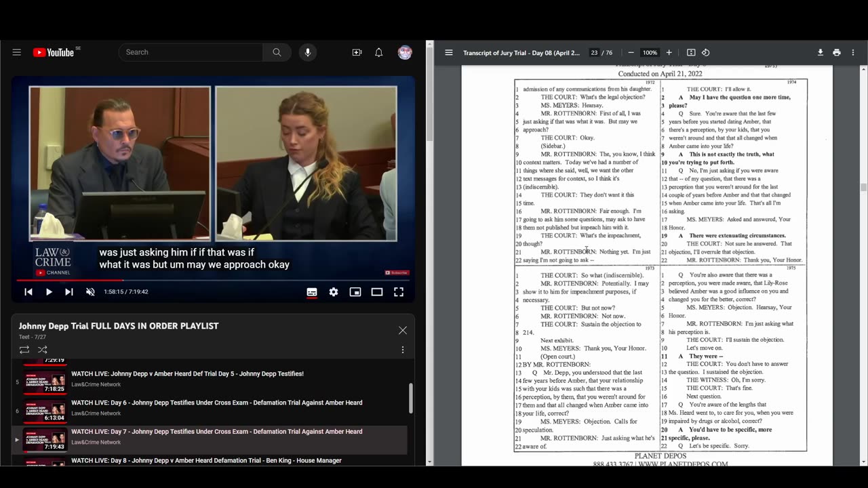Image resolution: width=868 pixels, height=488 pixels.
Task: Edit the PDF page number 23 field
Action: click(594, 52)
